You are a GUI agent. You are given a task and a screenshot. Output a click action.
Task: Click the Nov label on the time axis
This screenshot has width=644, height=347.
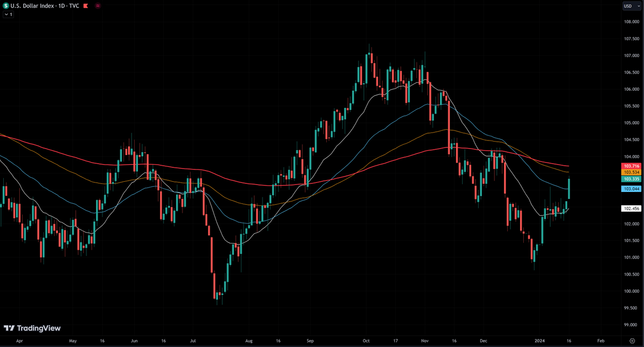point(425,341)
